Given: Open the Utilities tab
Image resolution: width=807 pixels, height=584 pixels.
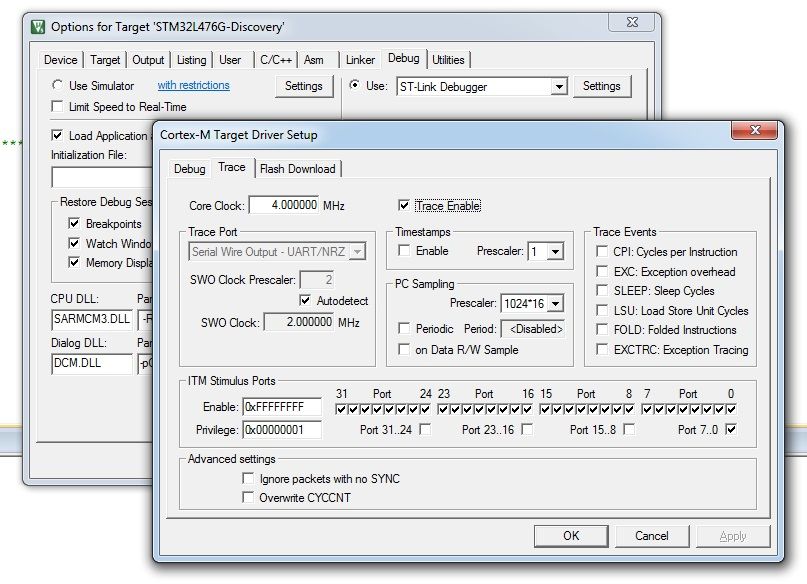Looking at the screenshot, I should point(448,60).
